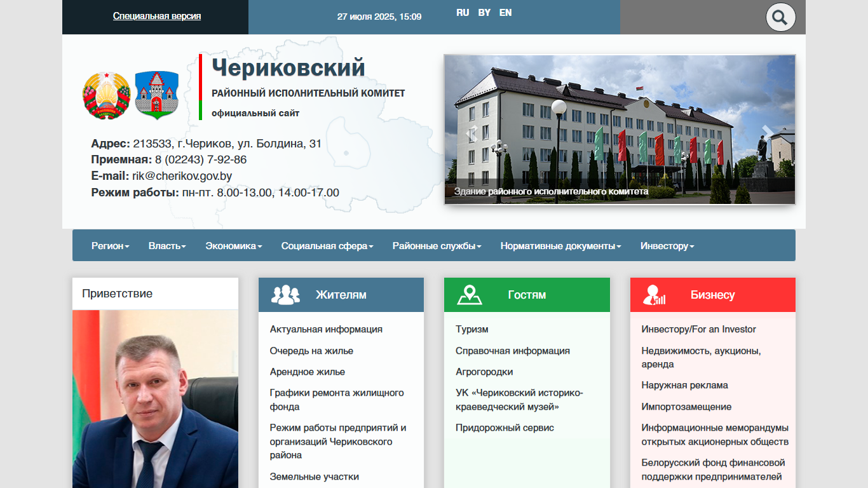
Task: Click the Cherikov town coat of arms
Action: pos(157,95)
